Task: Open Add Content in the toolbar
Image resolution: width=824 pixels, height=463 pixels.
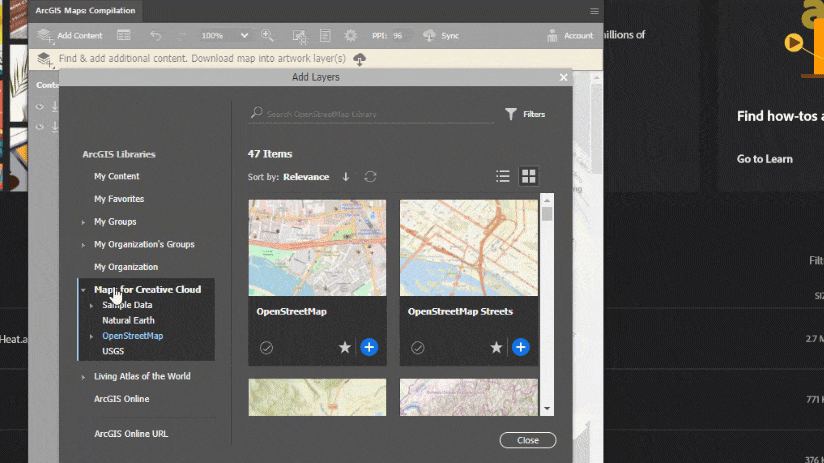Action: pyautogui.click(x=70, y=35)
